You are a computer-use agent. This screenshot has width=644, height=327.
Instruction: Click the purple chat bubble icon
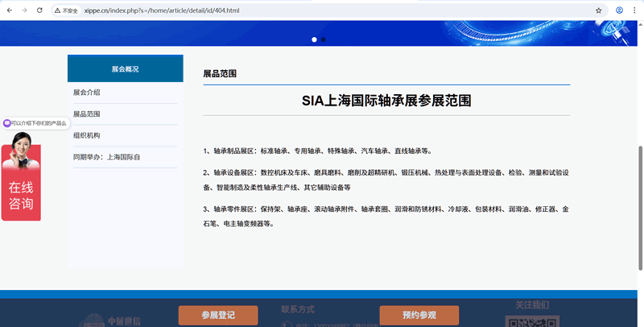tap(7, 123)
